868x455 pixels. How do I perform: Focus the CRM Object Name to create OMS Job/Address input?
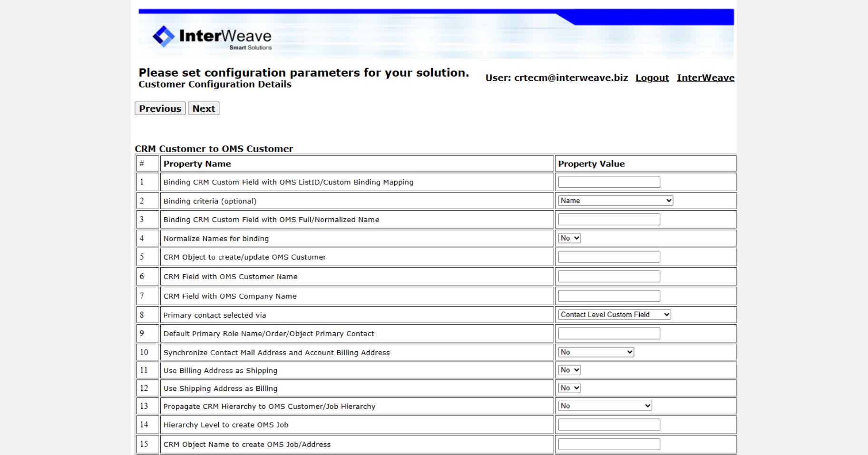pyautogui.click(x=609, y=444)
